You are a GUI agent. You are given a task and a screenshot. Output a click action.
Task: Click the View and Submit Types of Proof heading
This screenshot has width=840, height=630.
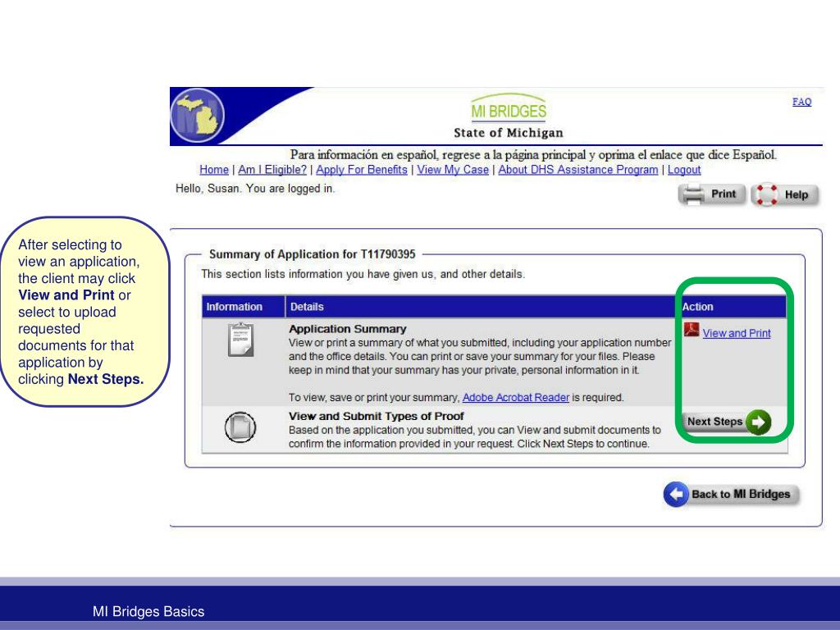tap(376, 416)
